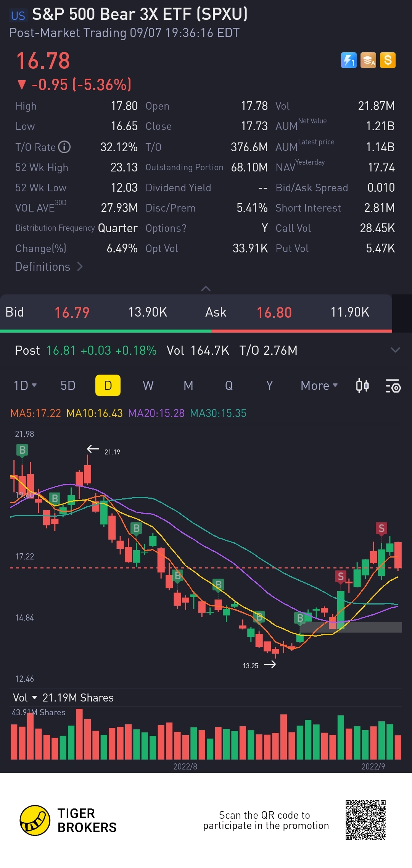
Task: Select the D daily chart tab
Action: click(108, 385)
